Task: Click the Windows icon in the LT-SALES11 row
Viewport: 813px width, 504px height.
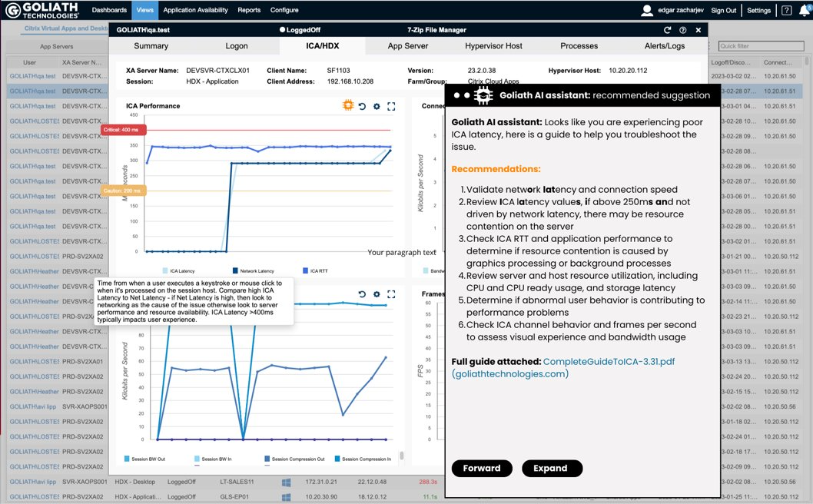Action: click(x=286, y=482)
